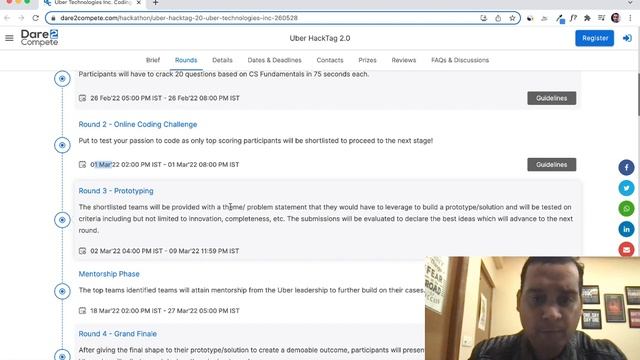Open the Extensions puzzle icon
This screenshot has height=360, width=640.
[587, 18]
